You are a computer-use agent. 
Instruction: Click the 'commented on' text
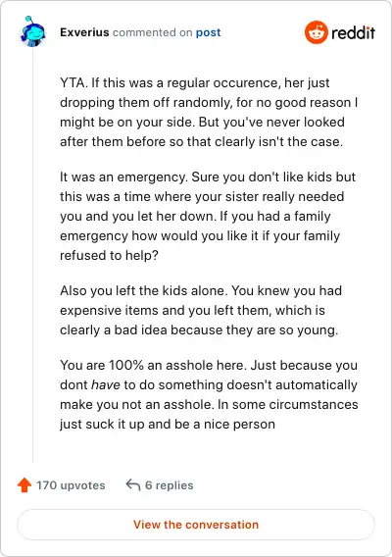click(x=152, y=32)
